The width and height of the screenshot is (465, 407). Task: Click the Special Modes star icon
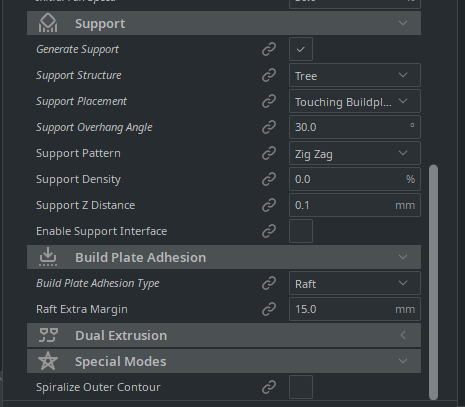pos(48,361)
